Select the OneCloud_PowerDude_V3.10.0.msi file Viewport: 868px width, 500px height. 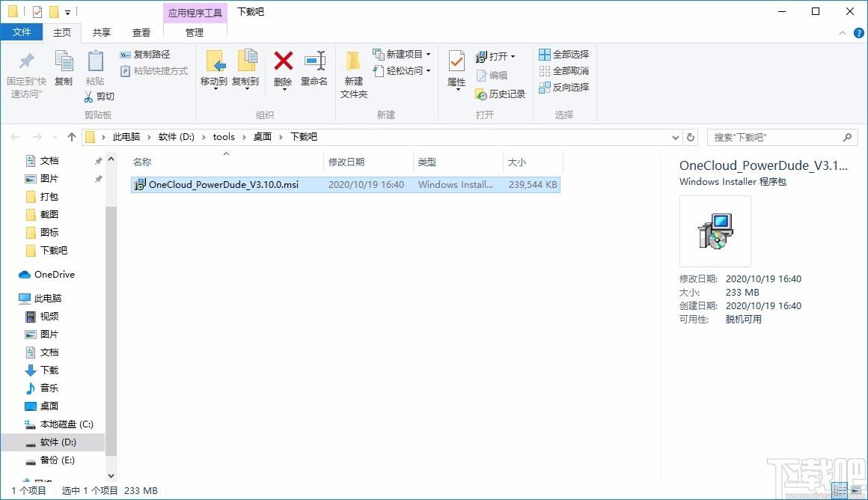(346, 184)
